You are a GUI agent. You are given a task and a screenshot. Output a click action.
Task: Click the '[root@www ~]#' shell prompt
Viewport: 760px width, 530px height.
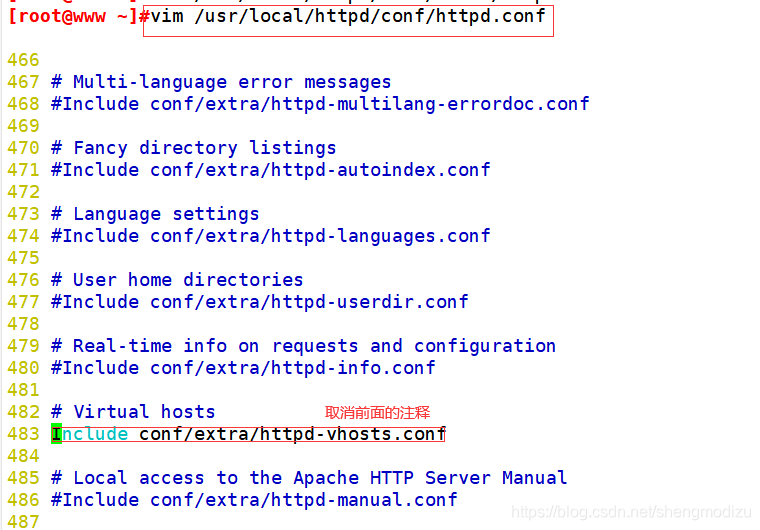[x=79, y=16]
